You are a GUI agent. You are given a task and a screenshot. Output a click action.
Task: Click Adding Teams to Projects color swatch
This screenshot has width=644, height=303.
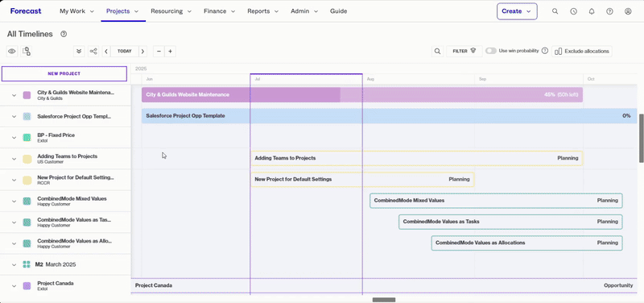pyautogui.click(x=27, y=159)
